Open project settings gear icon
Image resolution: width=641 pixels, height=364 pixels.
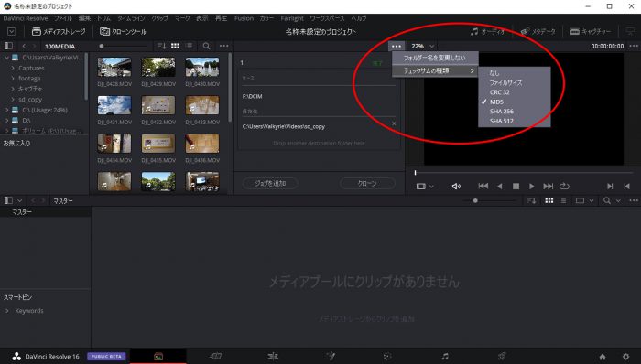coord(625,357)
